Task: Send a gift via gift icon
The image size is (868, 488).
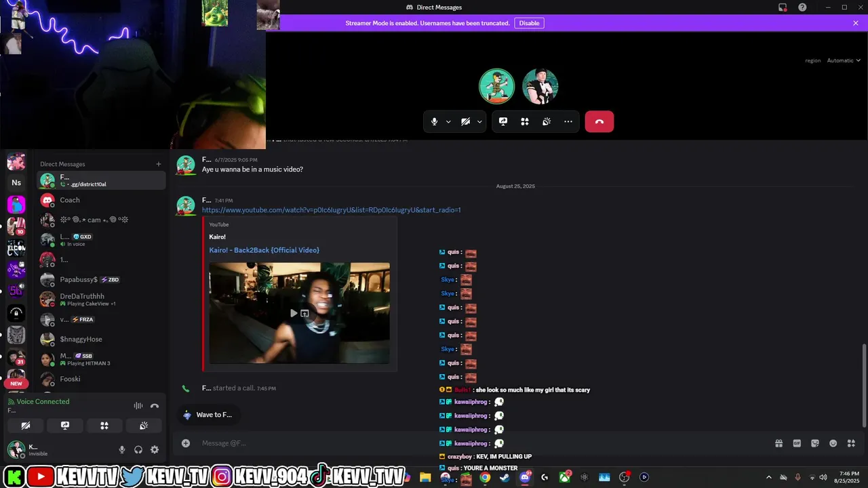Action: (779, 443)
